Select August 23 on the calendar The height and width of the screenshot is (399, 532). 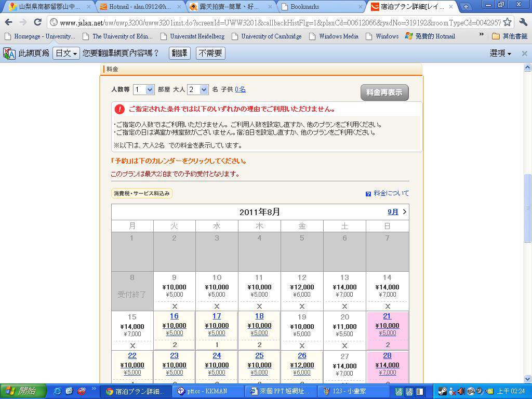click(x=175, y=367)
